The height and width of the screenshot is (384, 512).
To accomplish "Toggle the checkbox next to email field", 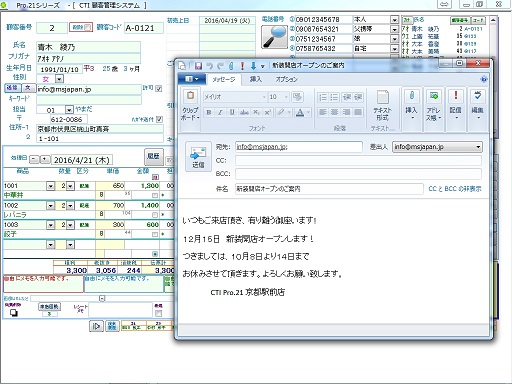I will 159,89.
